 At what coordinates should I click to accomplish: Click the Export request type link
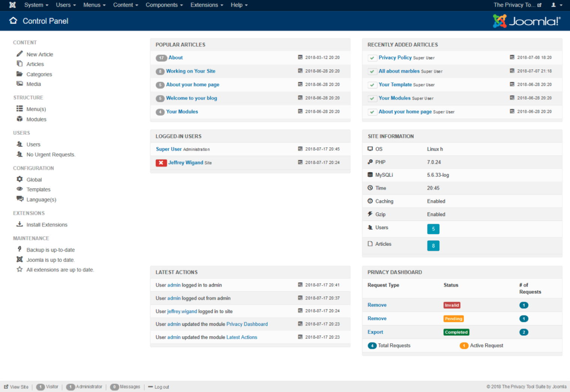(x=375, y=332)
